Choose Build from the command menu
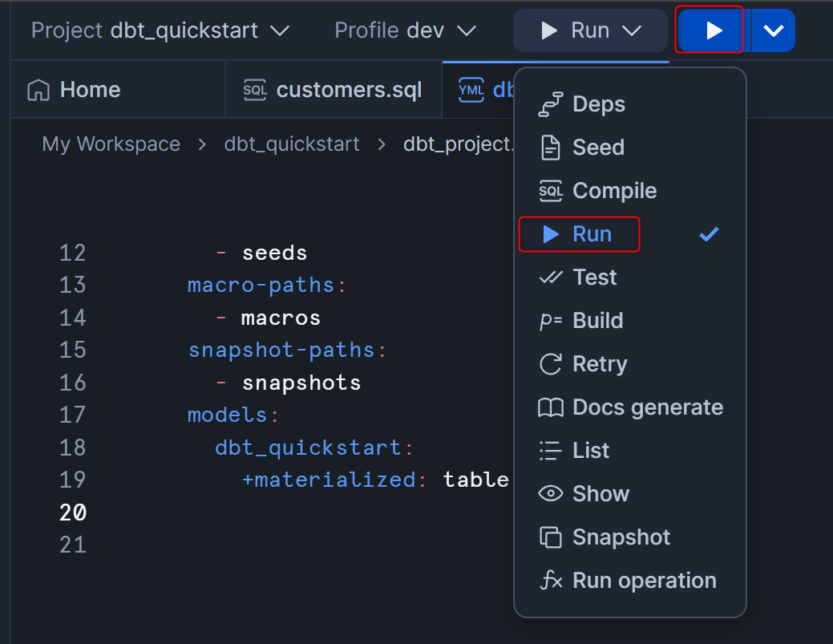This screenshot has height=644, width=833. [x=597, y=321]
